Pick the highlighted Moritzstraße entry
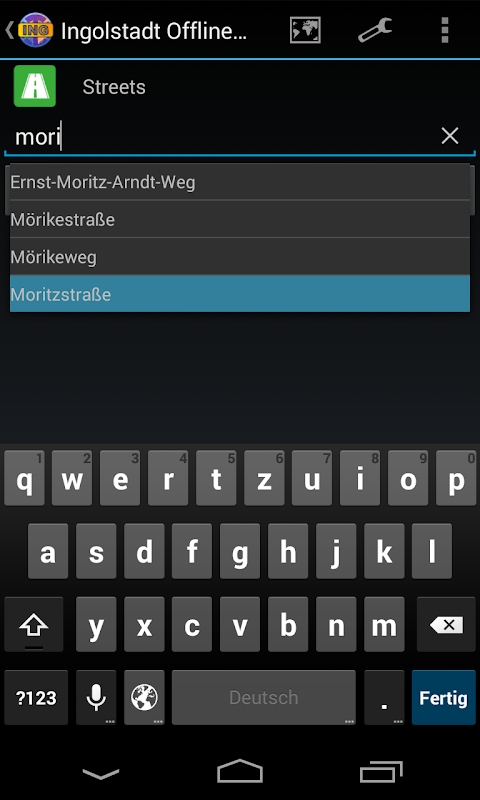Image resolution: width=480 pixels, height=800 pixels. click(240, 294)
